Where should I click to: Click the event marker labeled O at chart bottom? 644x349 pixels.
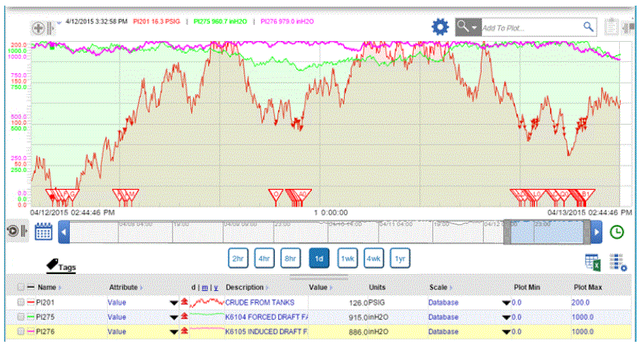tap(276, 195)
